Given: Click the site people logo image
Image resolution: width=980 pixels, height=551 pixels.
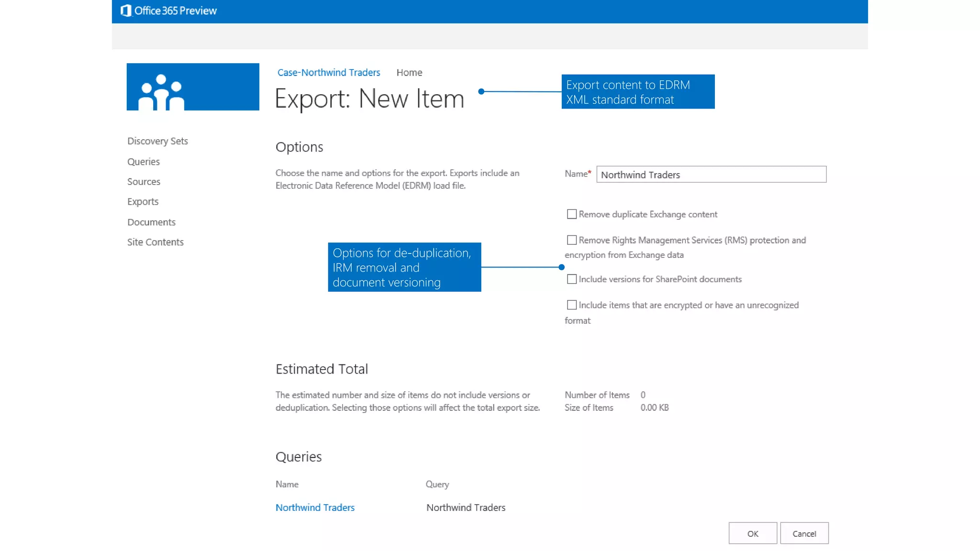Looking at the screenshot, I should coord(193,87).
